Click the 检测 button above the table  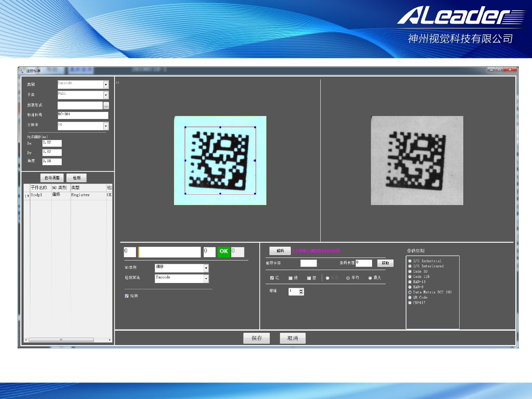tap(76, 178)
